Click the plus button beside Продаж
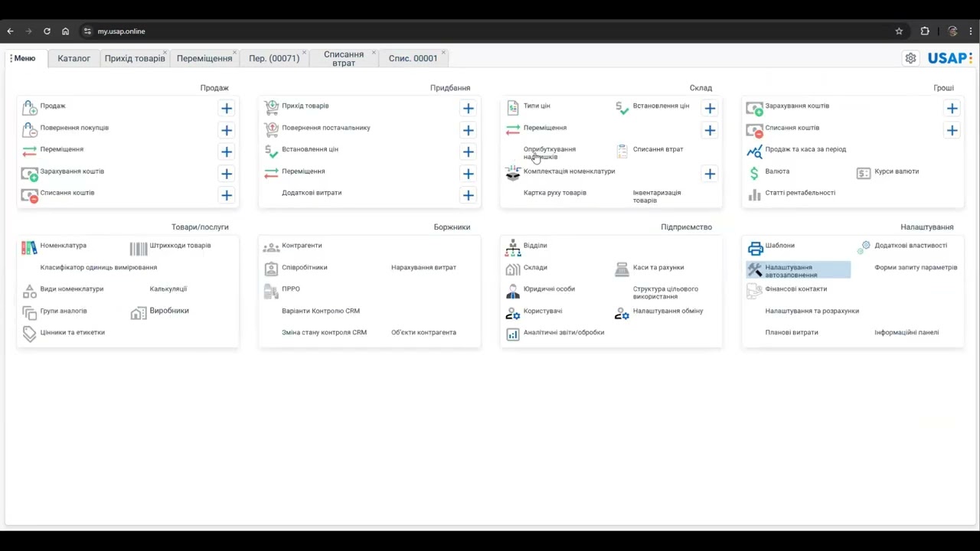 tap(227, 109)
